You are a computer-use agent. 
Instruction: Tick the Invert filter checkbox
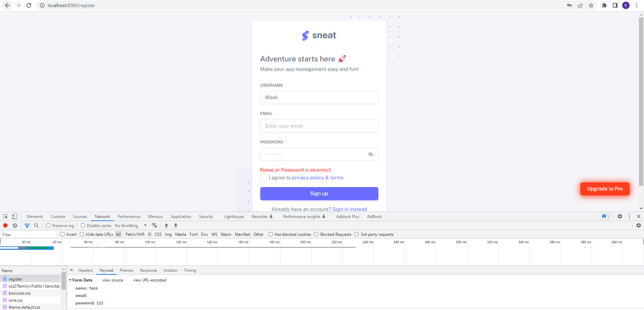coord(62,235)
